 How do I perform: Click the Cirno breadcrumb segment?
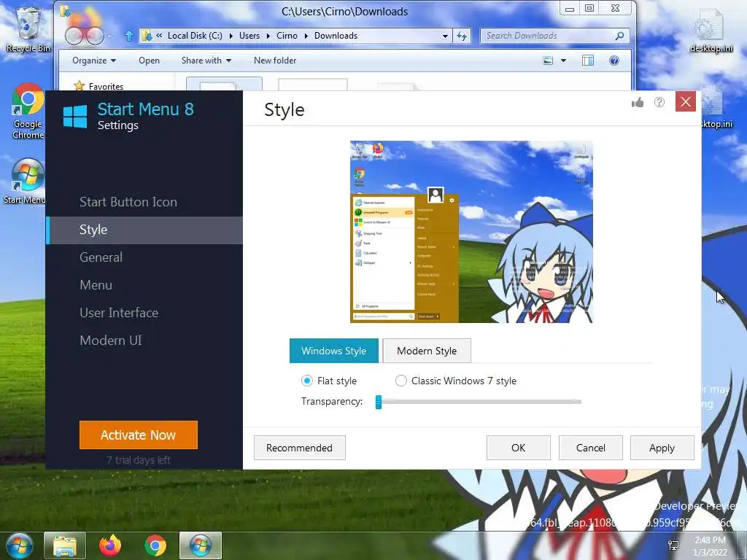coord(287,36)
